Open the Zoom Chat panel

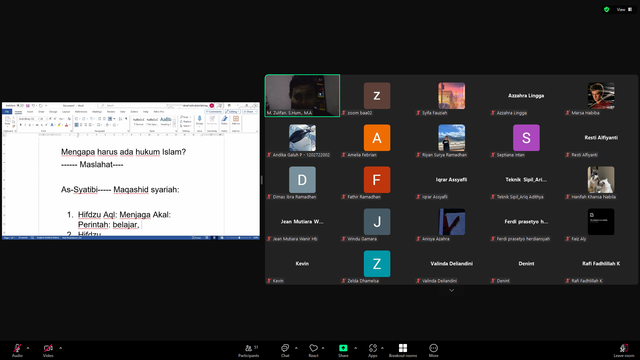tap(285, 350)
